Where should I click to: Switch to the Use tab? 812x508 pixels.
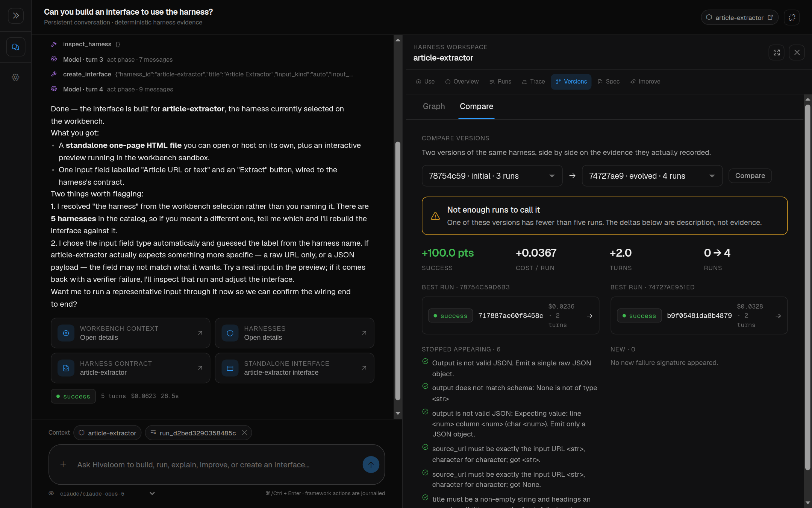[425, 82]
